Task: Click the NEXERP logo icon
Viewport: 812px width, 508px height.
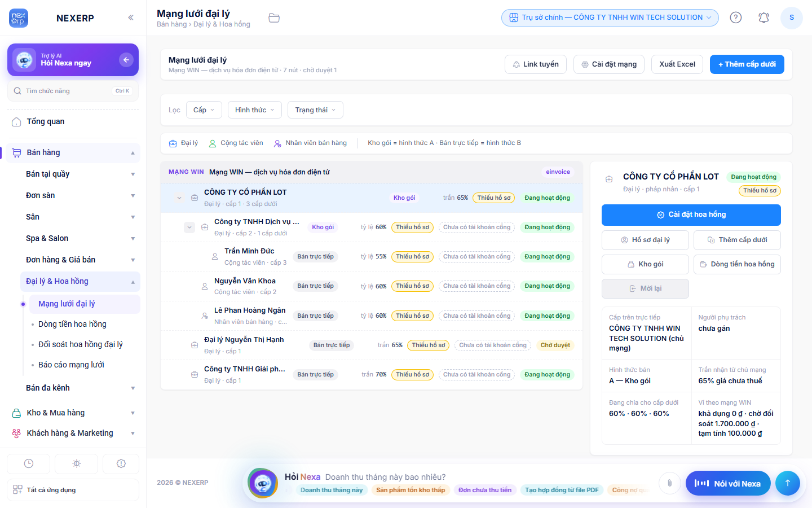Action: click(19, 18)
